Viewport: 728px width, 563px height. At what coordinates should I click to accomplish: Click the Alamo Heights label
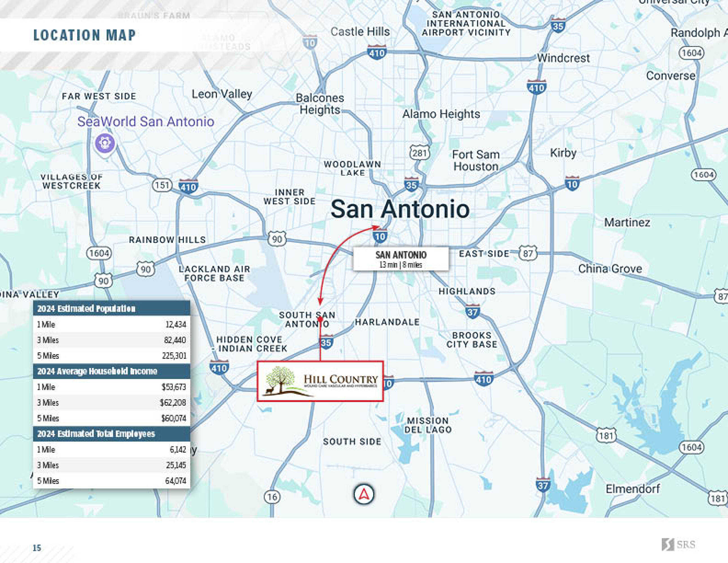coord(441,114)
